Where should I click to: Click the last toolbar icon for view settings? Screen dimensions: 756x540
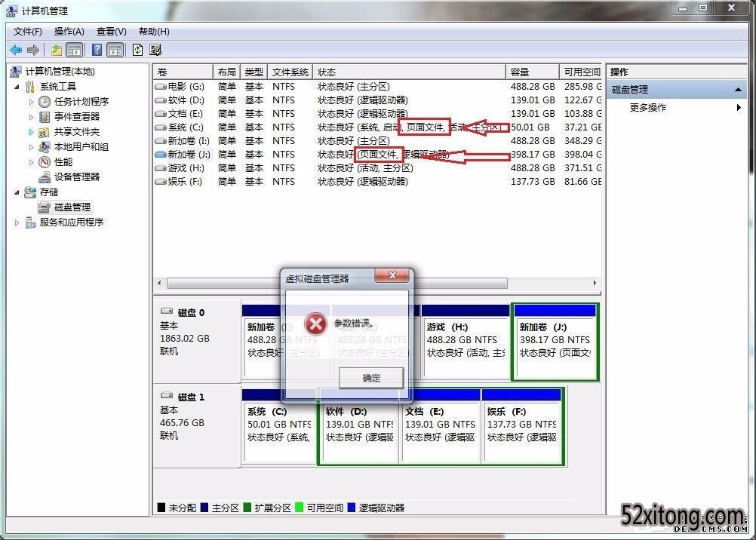155,50
